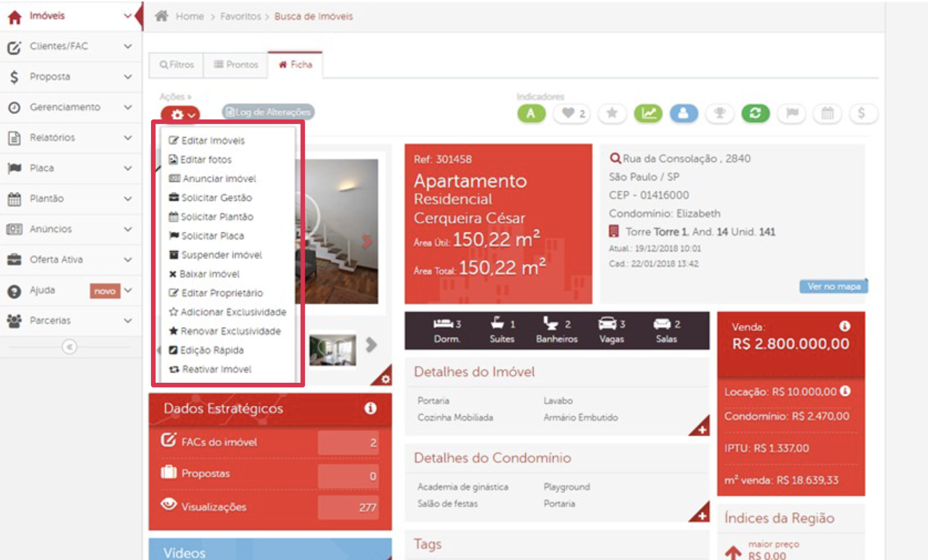Toggle the star favorite indicator
Image resolution: width=928 pixels, height=560 pixels.
[612, 113]
